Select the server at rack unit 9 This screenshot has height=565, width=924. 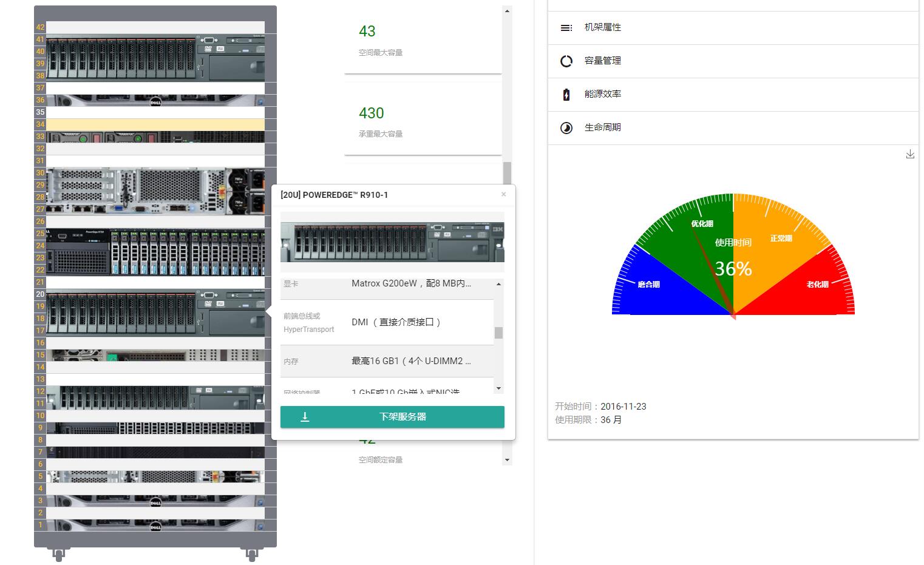(x=155, y=428)
